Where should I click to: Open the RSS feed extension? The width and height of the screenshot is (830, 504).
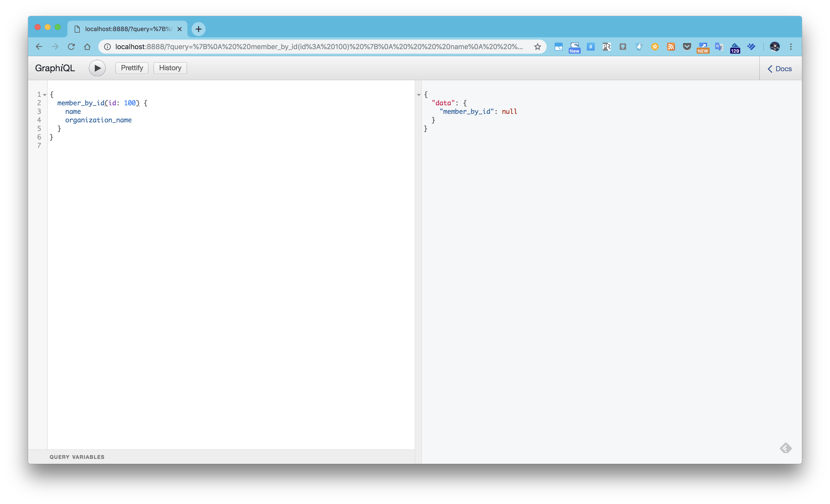671,47
